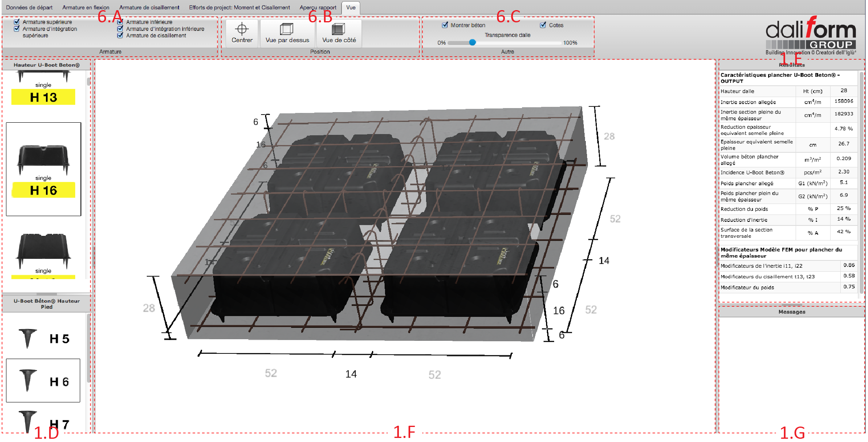Click the 100% end of transparency slider
Screen dimensions: 868x442
(570, 43)
